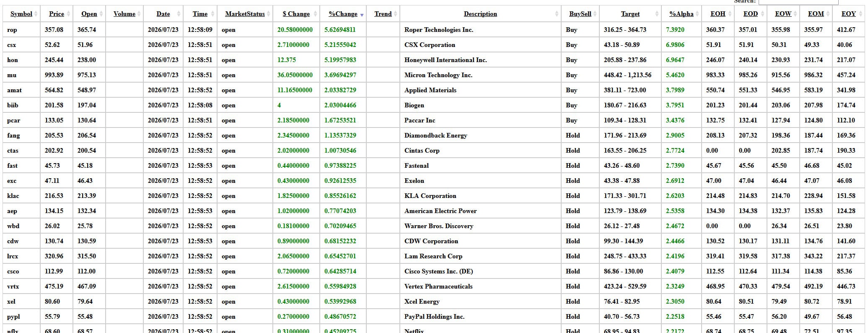Click the 'Warner Bros. Discovery' description
Screen dimensions: 868x333
click(x=438, y=226)
